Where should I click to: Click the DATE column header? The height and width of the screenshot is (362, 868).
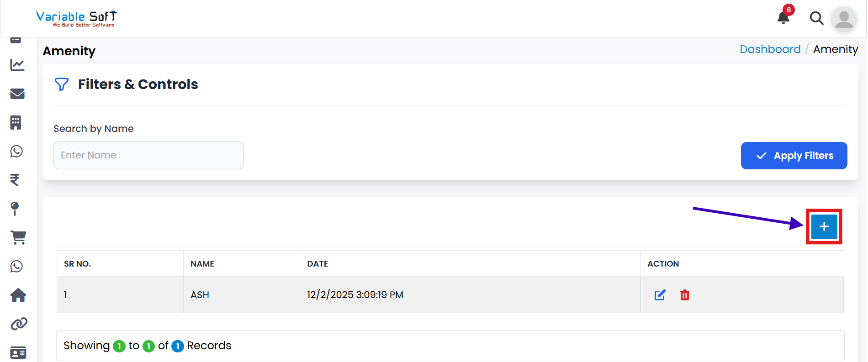[x=318, y=264]
